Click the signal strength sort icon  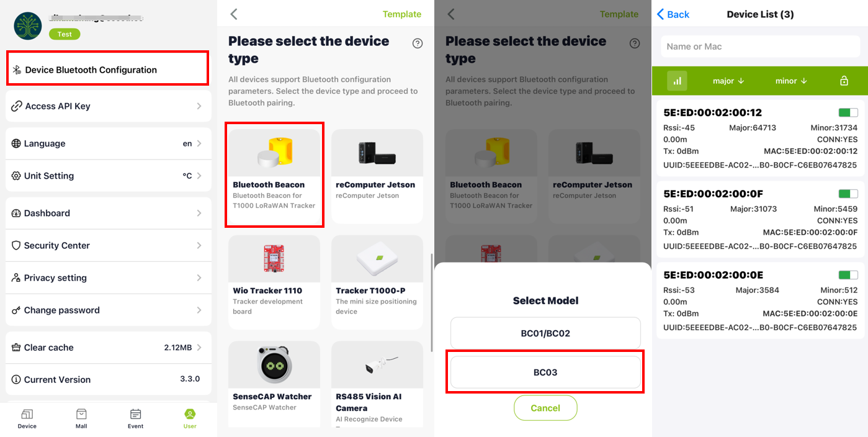677,81
